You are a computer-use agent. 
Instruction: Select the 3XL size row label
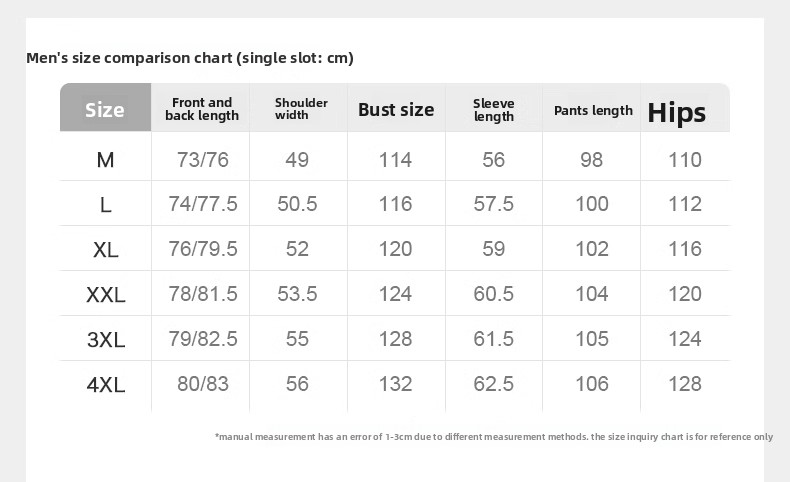(106, 340)
